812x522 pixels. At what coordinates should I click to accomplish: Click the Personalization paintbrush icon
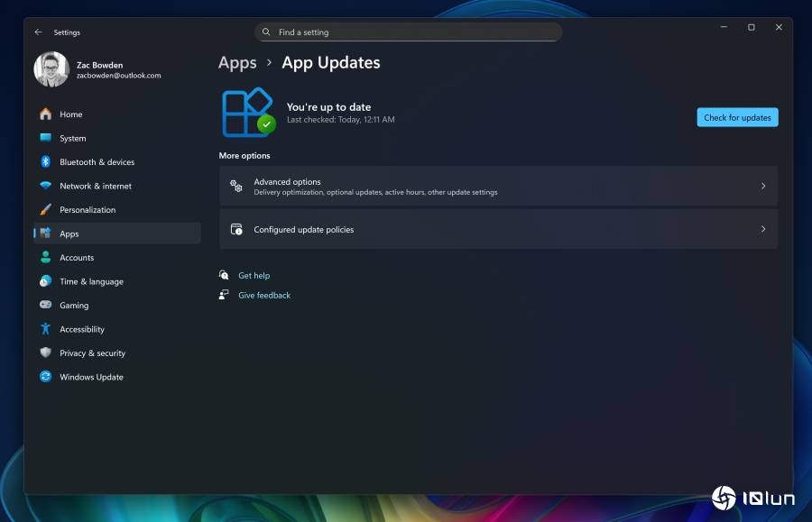pos(45,210)
